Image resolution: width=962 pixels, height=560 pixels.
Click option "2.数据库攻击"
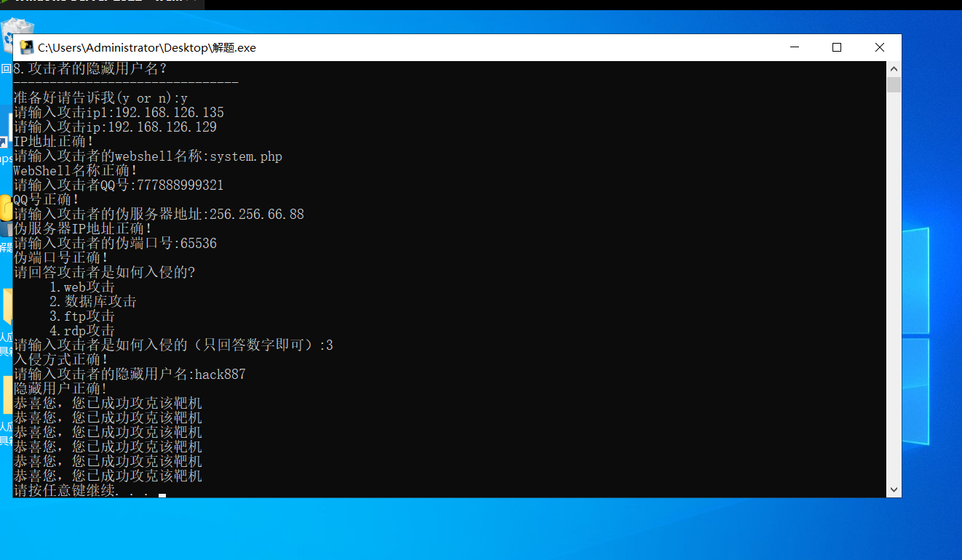coord(93,302)
